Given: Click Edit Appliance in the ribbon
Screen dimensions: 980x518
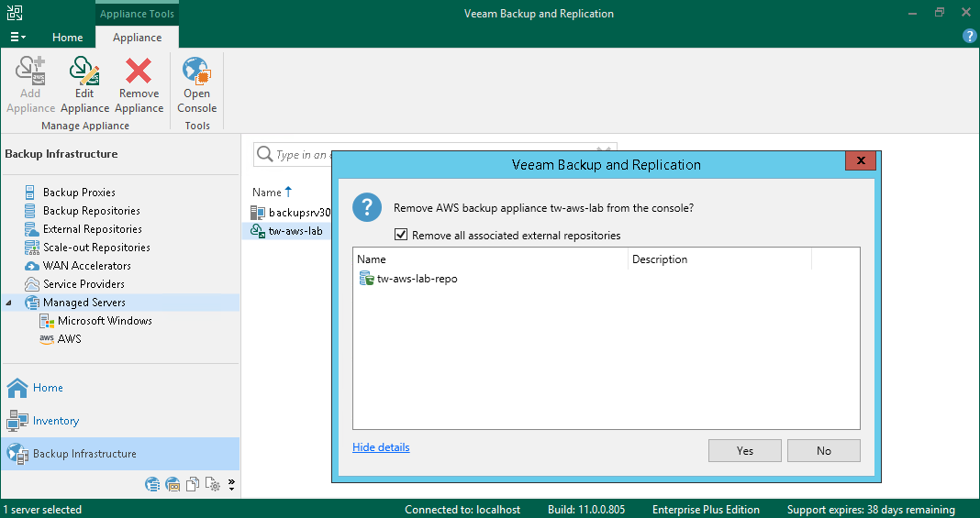Looking at the screenshot, I should [84, 85].
